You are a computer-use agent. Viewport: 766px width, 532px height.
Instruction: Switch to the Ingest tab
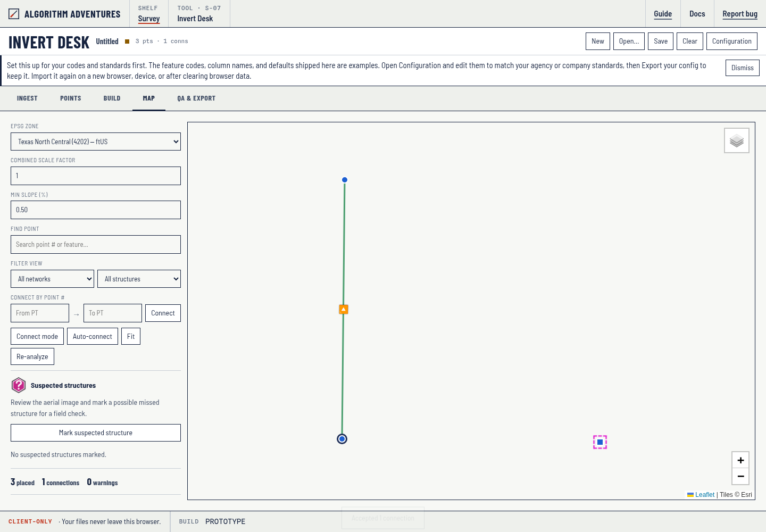click(27, 98)
